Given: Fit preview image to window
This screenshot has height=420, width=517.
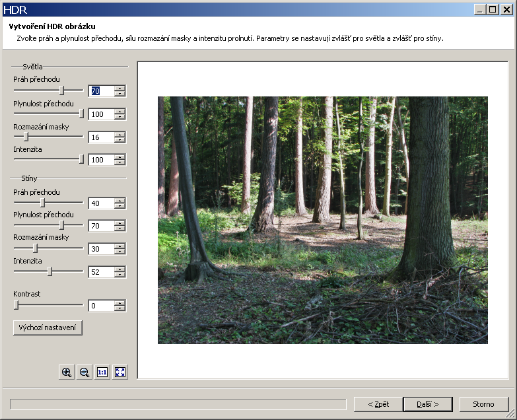Looking at the screenshot, I should tap(120, 372).
